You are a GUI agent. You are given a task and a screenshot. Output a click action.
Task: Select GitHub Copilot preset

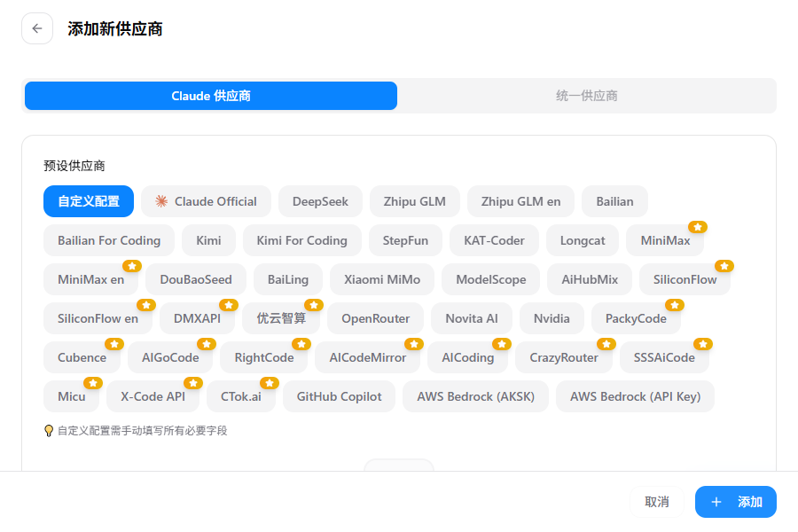click(x=339, y=396)
